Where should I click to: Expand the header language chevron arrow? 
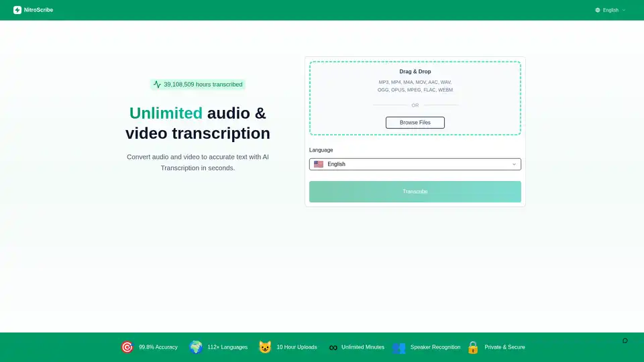(x=624, y=10)
